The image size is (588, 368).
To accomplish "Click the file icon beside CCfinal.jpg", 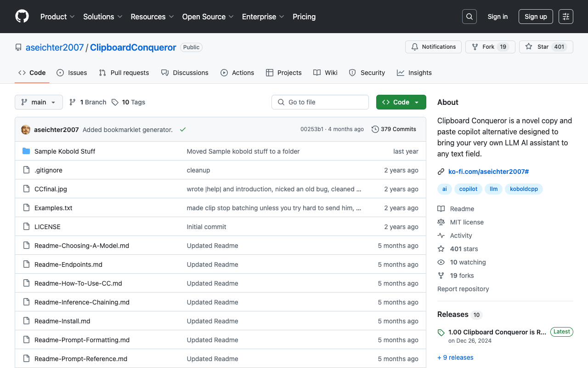I will pos(26,189).
